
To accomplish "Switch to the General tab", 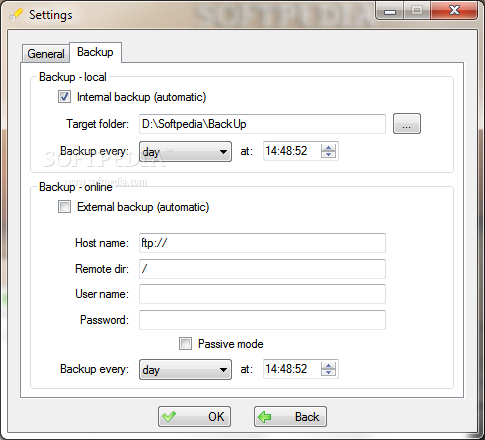I will [x=46, y=54].
